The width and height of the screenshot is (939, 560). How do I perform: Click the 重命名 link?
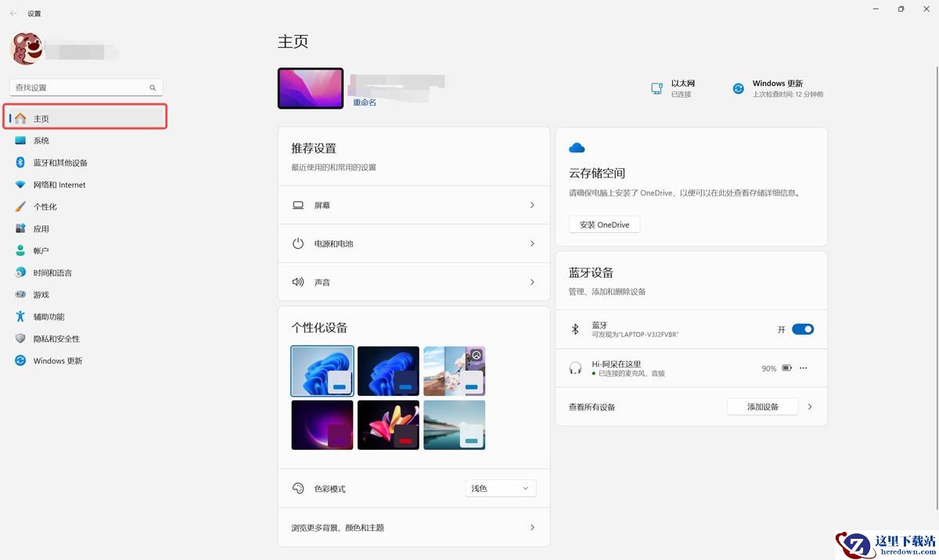(365, 102)
